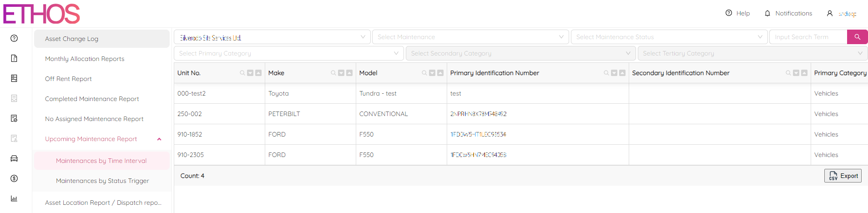Sort Model column ascending
The width and height of the screenshot is (868, 213).
click(x=440, y=73)
